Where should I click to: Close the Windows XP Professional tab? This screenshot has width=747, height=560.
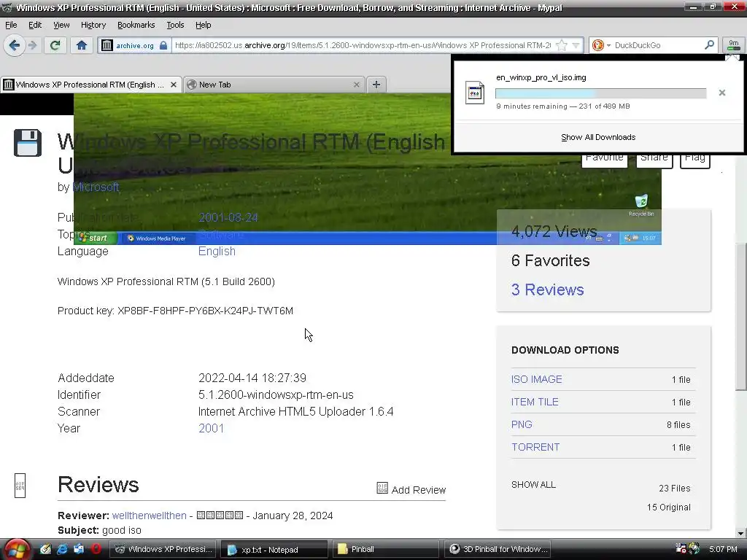(174, 85)
